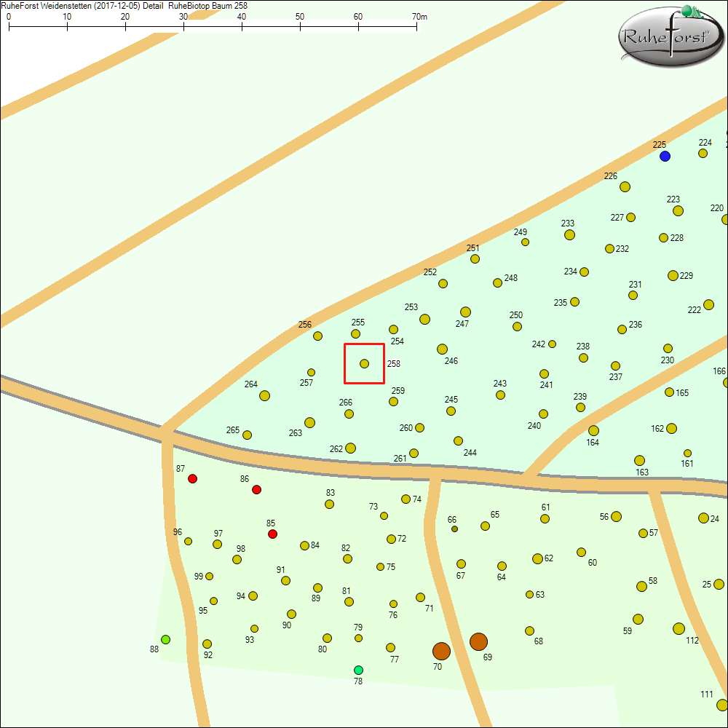Image resolution: width=728 pixels, height=728 pixels.
Task: Select the blue tree marker 225
Action: [665, 157]
